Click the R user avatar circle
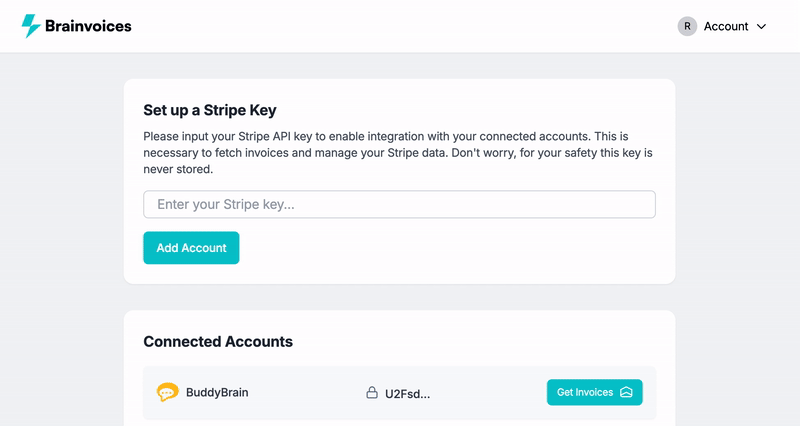 (x=687, y=27)
